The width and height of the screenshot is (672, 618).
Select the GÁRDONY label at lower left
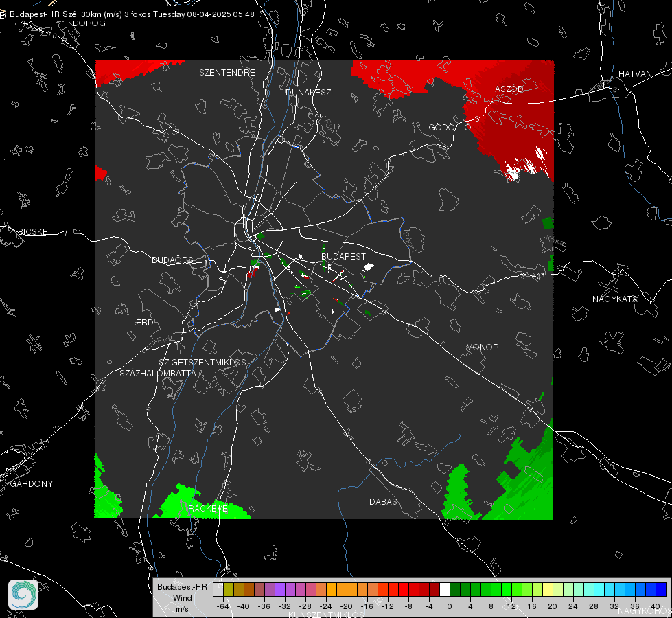pos(32,484)
